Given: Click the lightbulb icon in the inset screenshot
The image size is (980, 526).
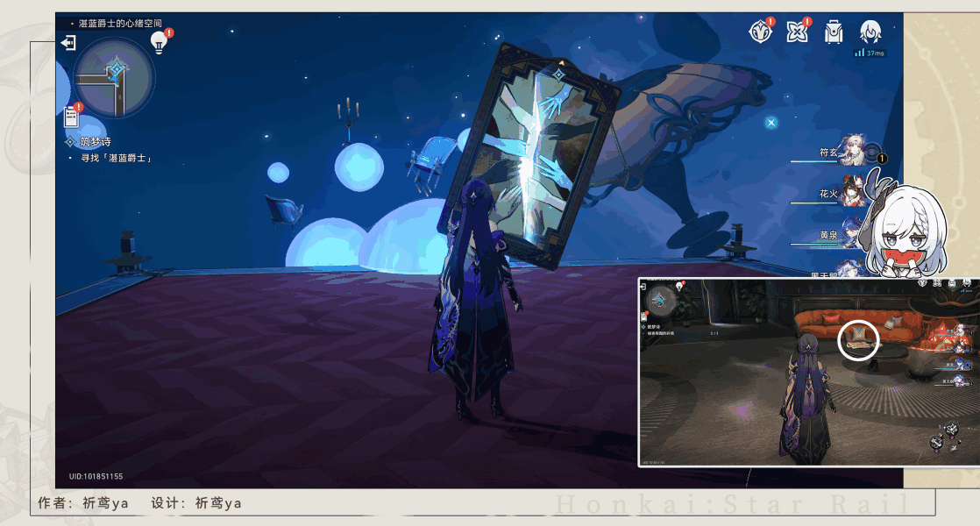Looking at the screenshot, I should pos(680,286).
